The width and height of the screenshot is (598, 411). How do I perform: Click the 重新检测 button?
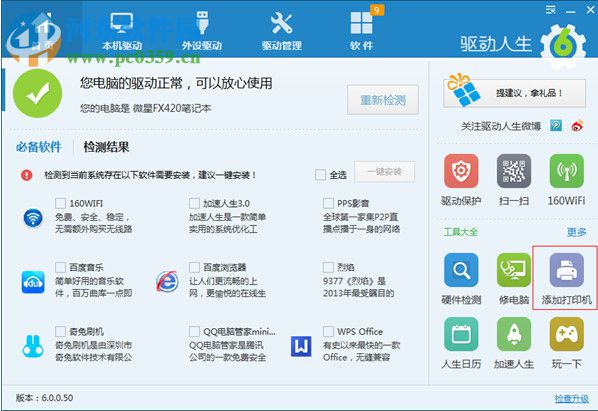383,100
